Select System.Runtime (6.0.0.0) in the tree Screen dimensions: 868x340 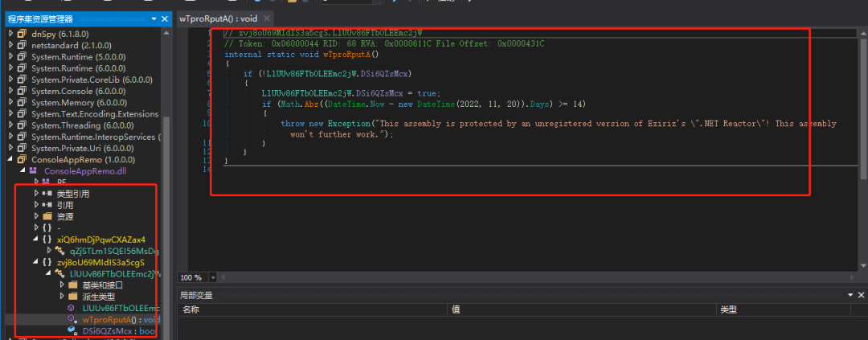tap(78, 68)
